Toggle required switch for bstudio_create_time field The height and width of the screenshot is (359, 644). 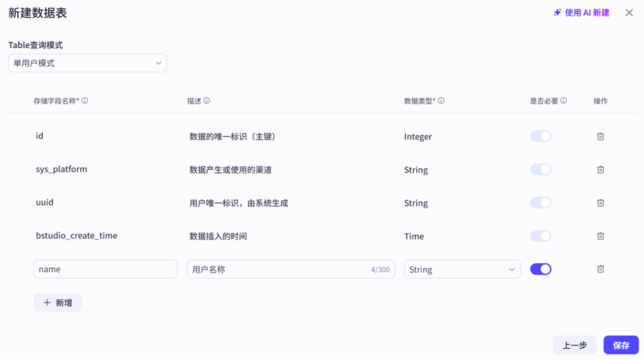click(541, 236)
